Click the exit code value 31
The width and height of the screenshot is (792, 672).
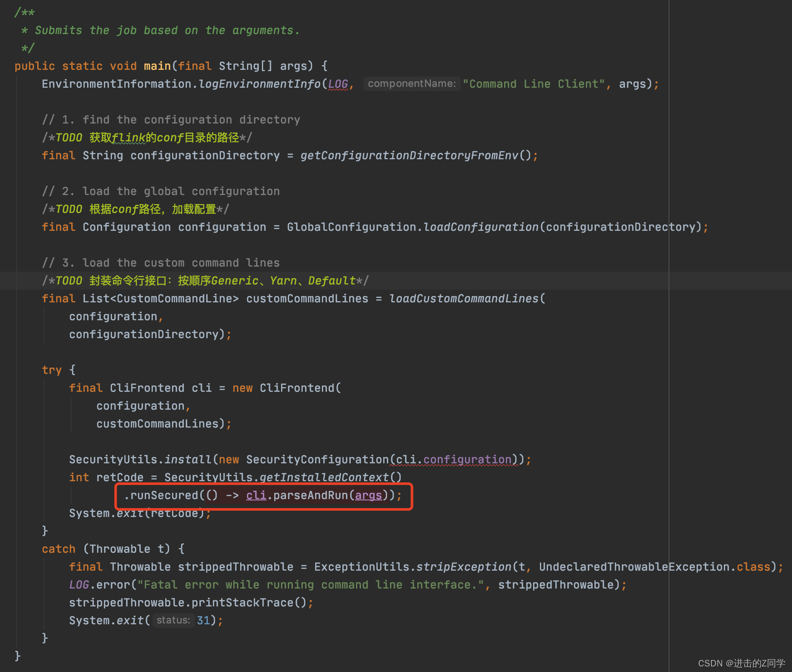[204, 620]
